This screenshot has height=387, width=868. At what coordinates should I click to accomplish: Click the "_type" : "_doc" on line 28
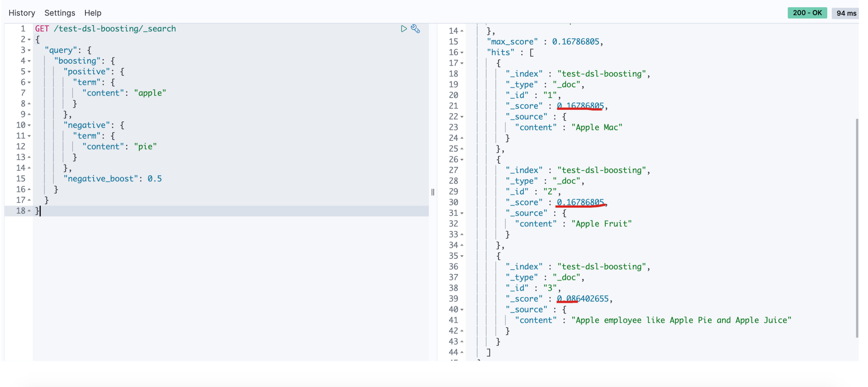click(545, 181)
